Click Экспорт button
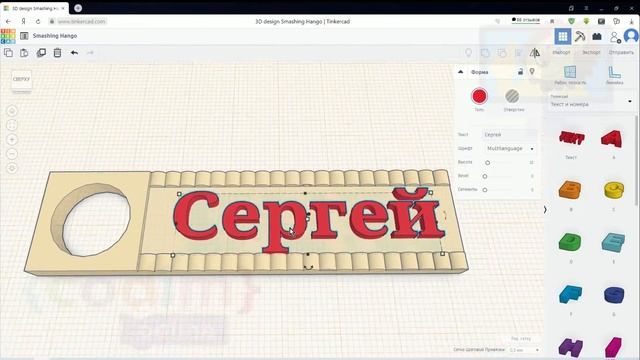Screen dimensions: 640x360 click(591, 52)
